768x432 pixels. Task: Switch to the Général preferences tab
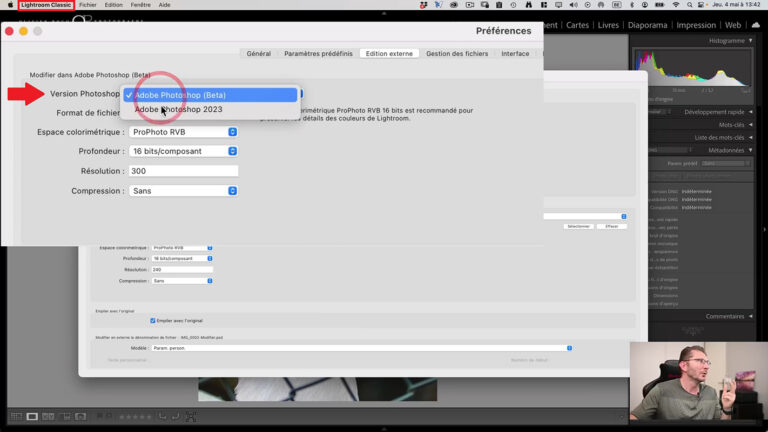click(x=259, y=53)
